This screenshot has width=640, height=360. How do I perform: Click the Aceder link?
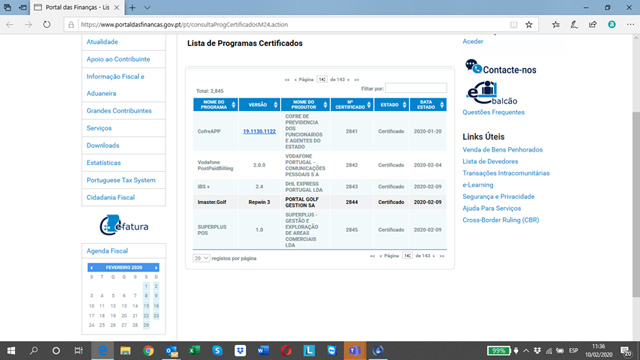473,41
